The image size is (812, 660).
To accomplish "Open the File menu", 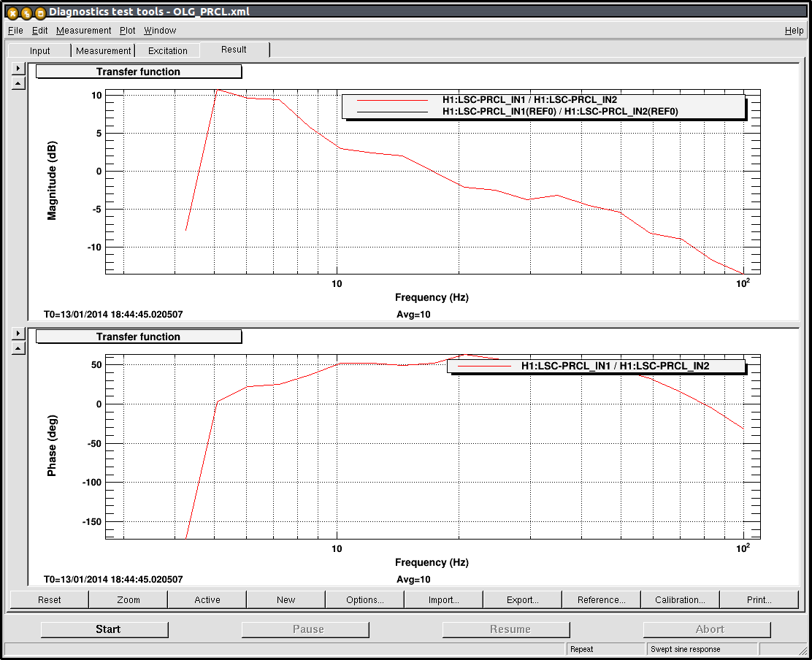I will (x=15, y=31).
